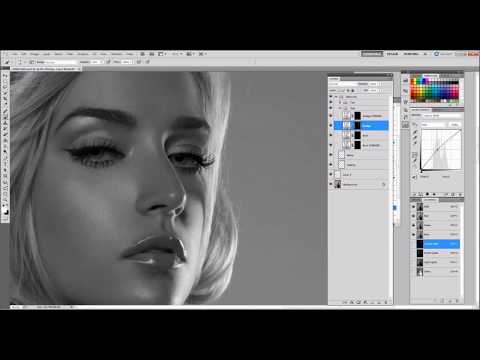The height and width of the screenshot is (360, 480).
Task: Open the CS Live menu
Action: pyautogui.click(x=443, y=54)
